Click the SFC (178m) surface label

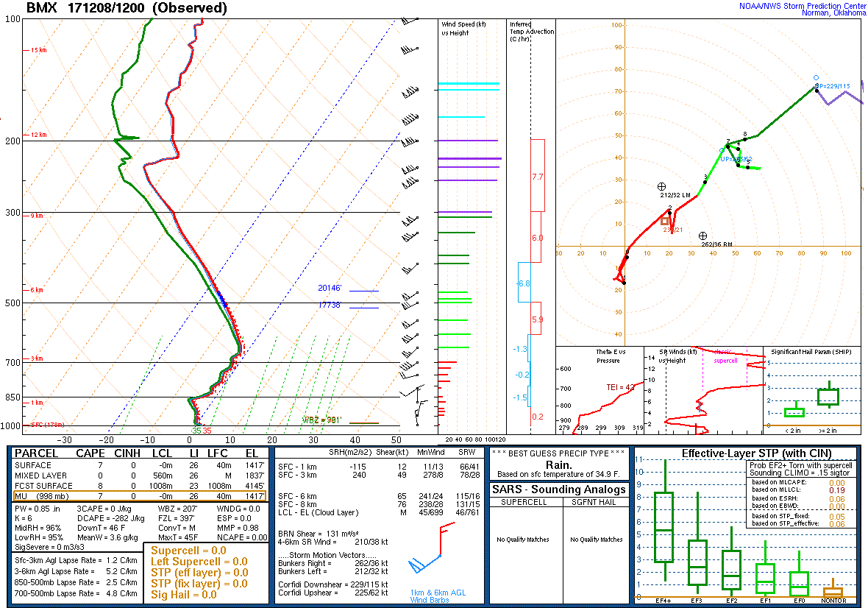point(47,425)
